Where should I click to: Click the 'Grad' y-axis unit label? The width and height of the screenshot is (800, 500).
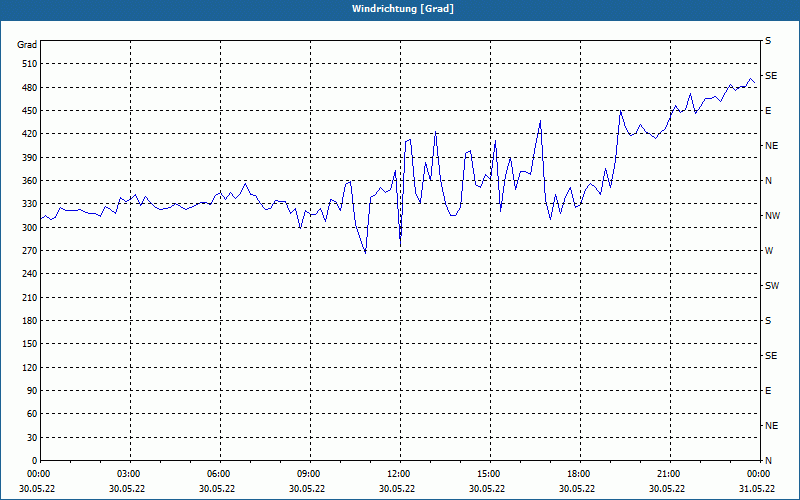(27, 45)
